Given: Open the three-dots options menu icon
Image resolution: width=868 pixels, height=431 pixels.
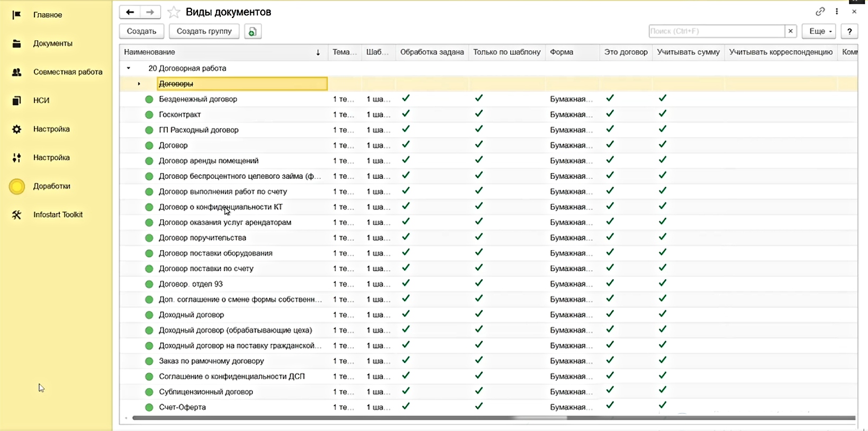Looking at the screenshot, I should pos(837,12).
